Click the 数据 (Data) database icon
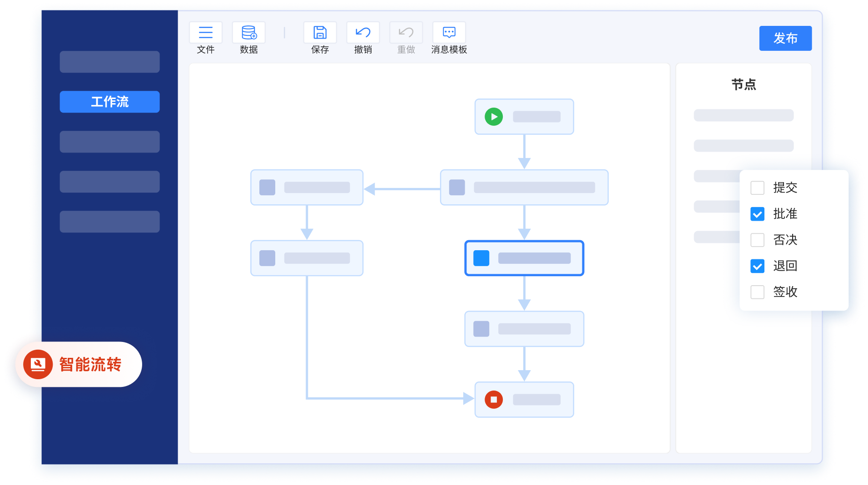 pyautogui.click(x=248, y=33)
